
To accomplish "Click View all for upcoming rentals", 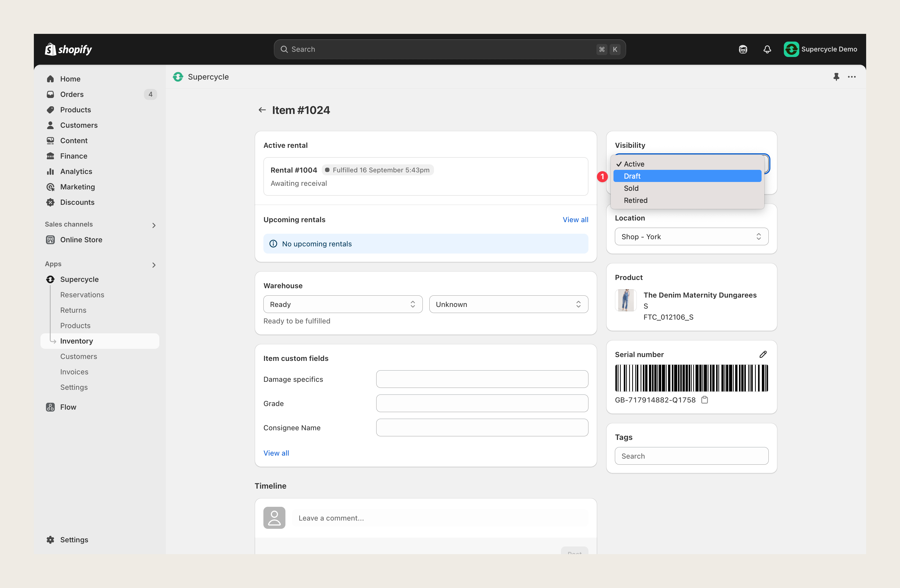I will point(575,219).
